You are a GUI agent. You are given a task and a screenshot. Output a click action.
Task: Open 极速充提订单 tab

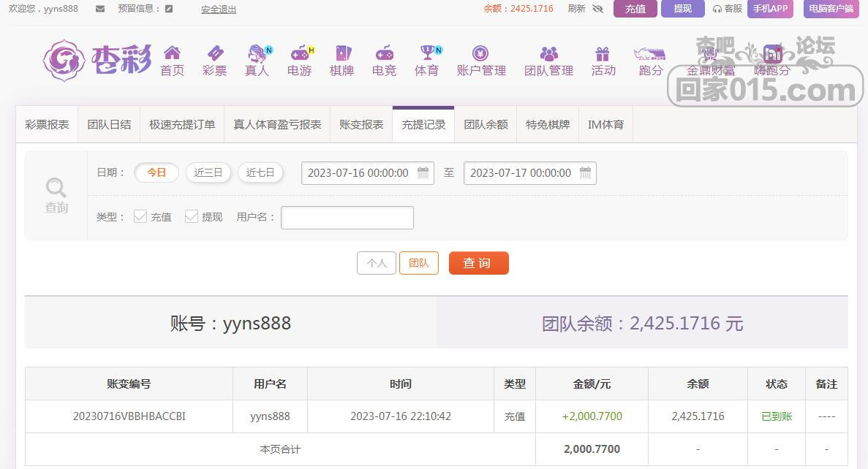pyautogui.click(x=182, y=124)
